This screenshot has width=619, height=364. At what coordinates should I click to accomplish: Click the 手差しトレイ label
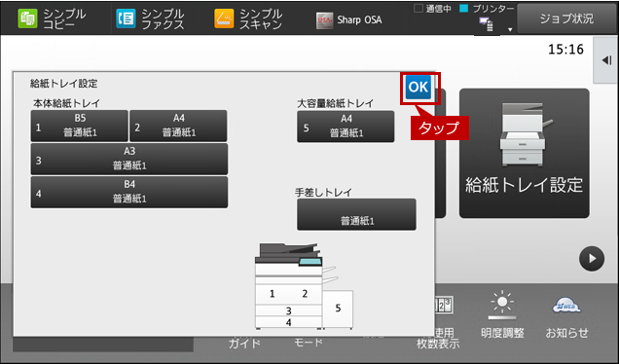click(x=323, y=193)
